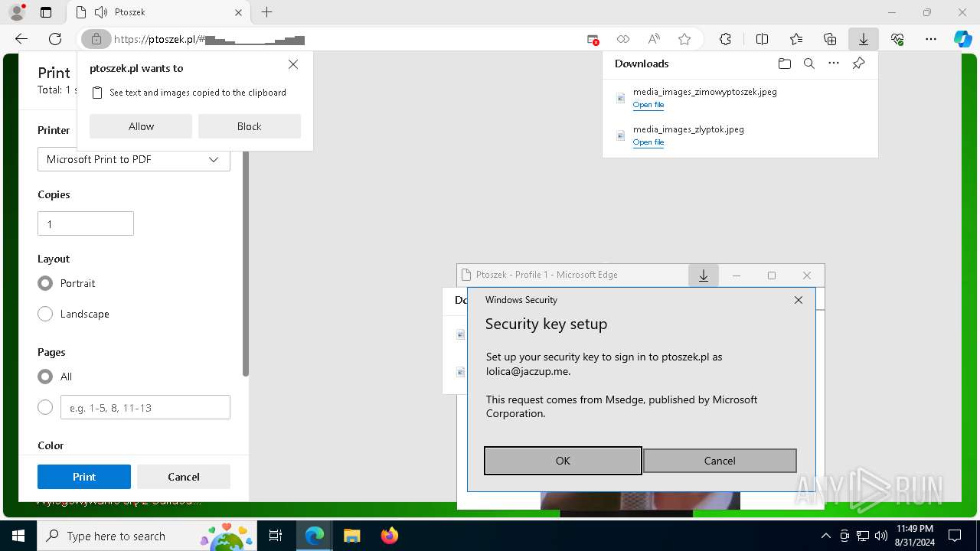Close the clipboard permission popup

point(293,65)
